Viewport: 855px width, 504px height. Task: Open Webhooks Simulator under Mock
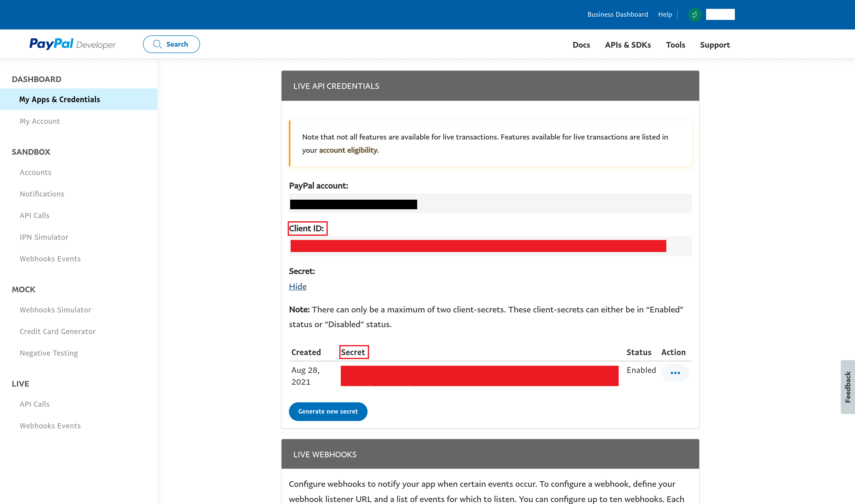55,310
